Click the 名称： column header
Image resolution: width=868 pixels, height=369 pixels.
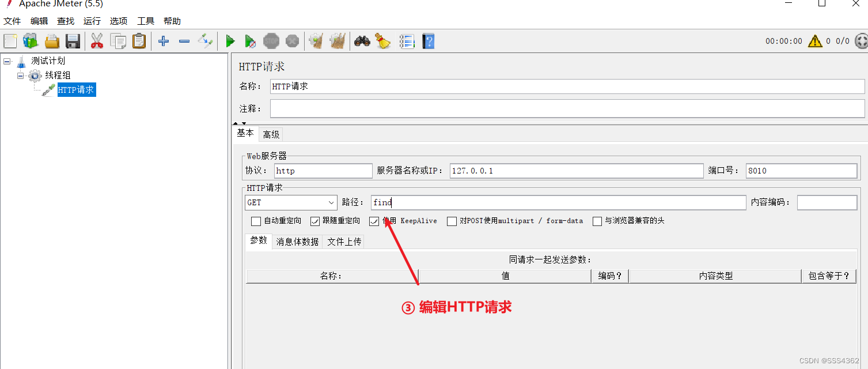coord(332,276)
